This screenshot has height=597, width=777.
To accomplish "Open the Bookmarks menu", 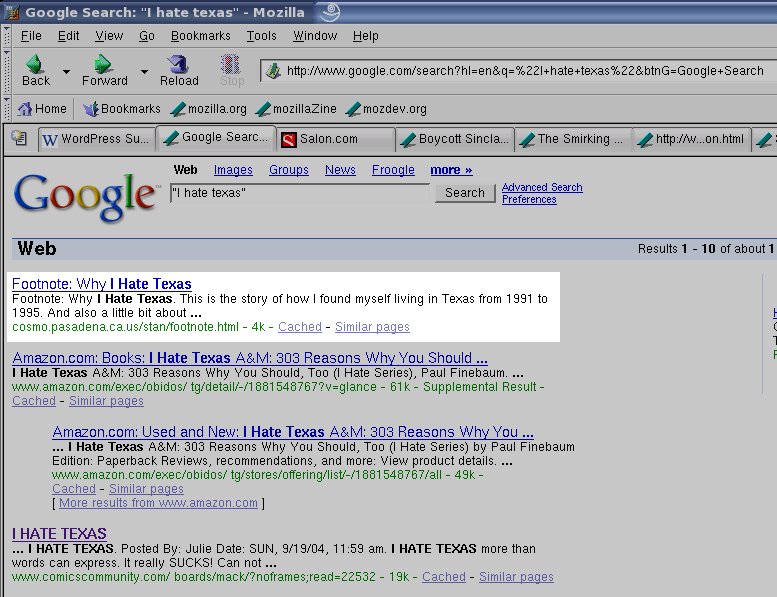I will tap(201, 36).
